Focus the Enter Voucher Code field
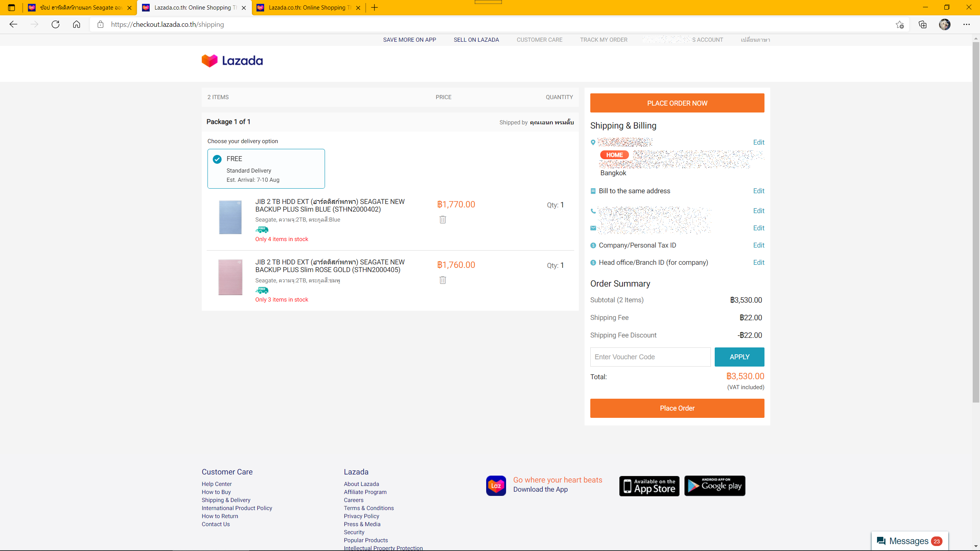The width and height of the screenshot is (980, 551). tap(650, 357)
